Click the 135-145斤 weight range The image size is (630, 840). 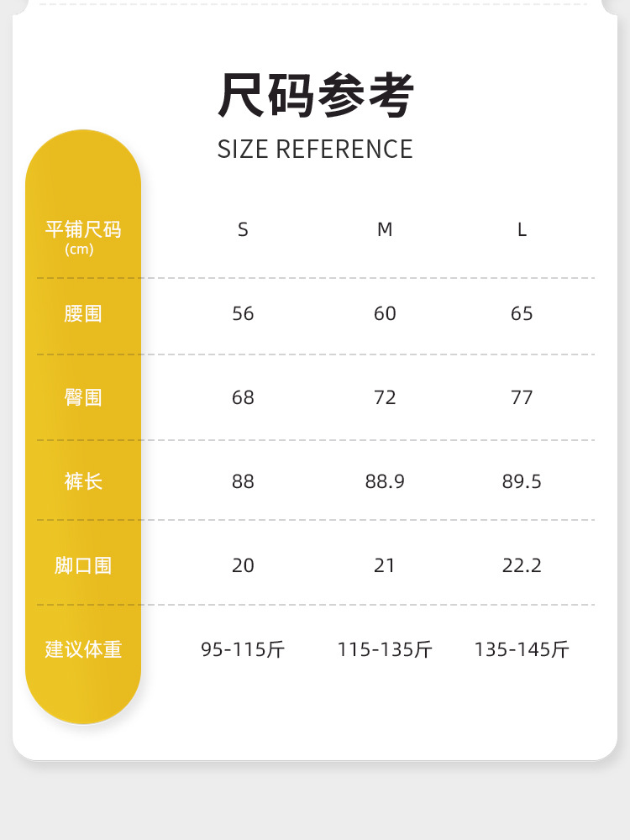point(522,649)
